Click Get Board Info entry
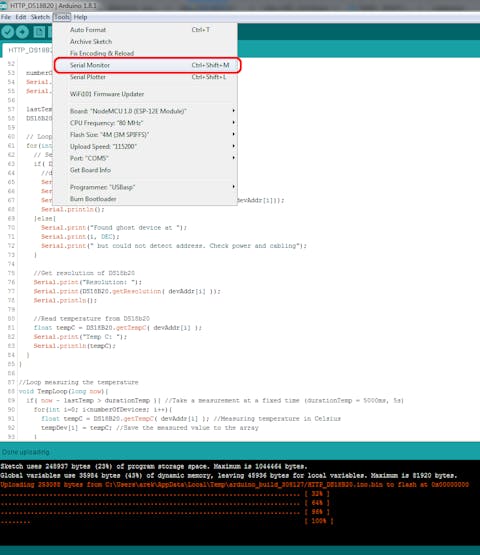Viewport: 480px width, 555px height. [145, 170]
